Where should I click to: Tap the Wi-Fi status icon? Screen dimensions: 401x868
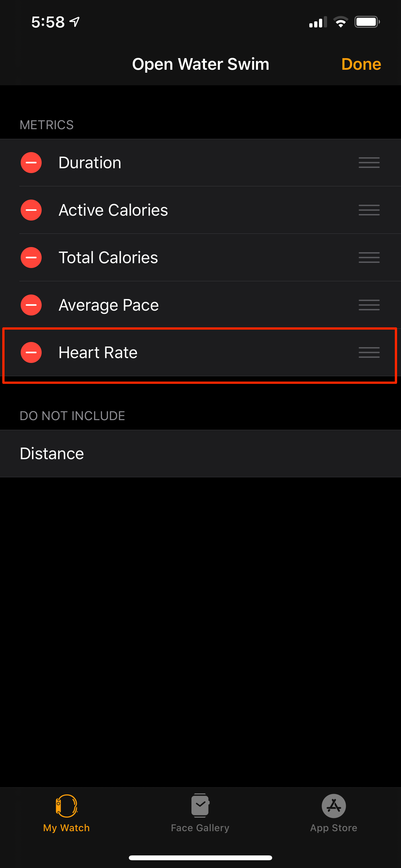341,22
